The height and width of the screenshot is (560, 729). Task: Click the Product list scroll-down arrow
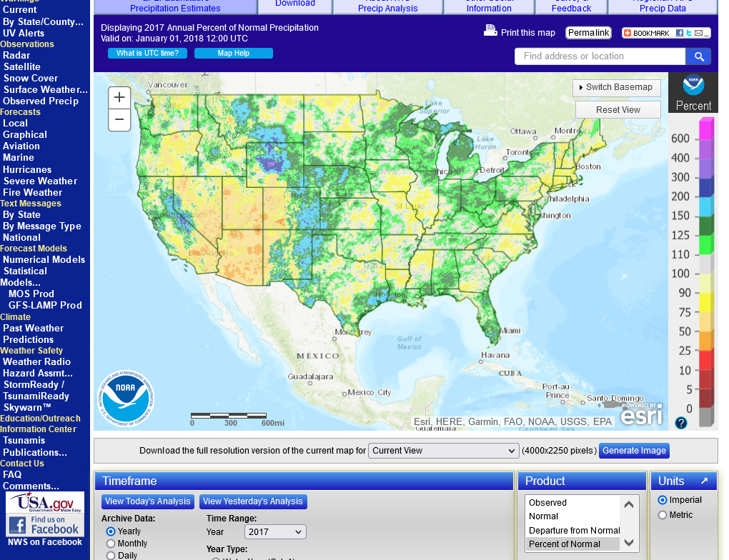coord(629,542)
